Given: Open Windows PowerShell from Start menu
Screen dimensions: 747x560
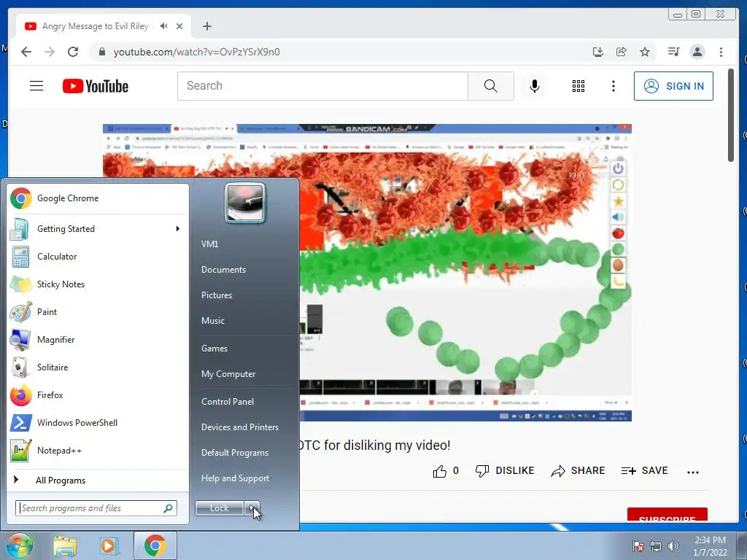Looking at the screenshot, I should coord(98,422).
